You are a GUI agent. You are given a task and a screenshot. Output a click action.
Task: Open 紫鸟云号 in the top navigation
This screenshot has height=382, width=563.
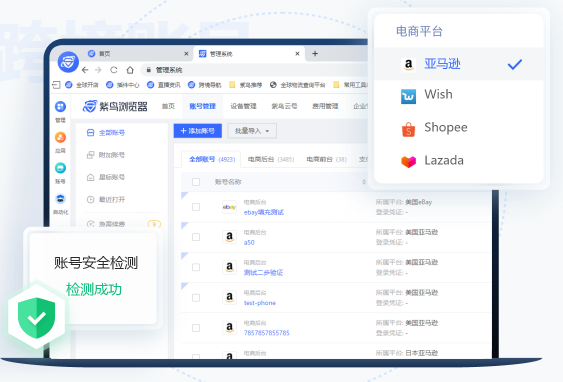284,106
